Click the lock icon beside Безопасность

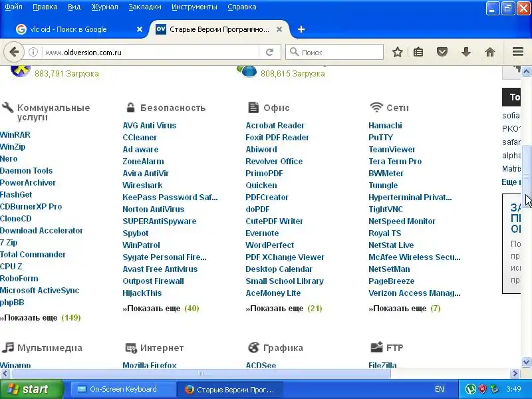(130, 108)
